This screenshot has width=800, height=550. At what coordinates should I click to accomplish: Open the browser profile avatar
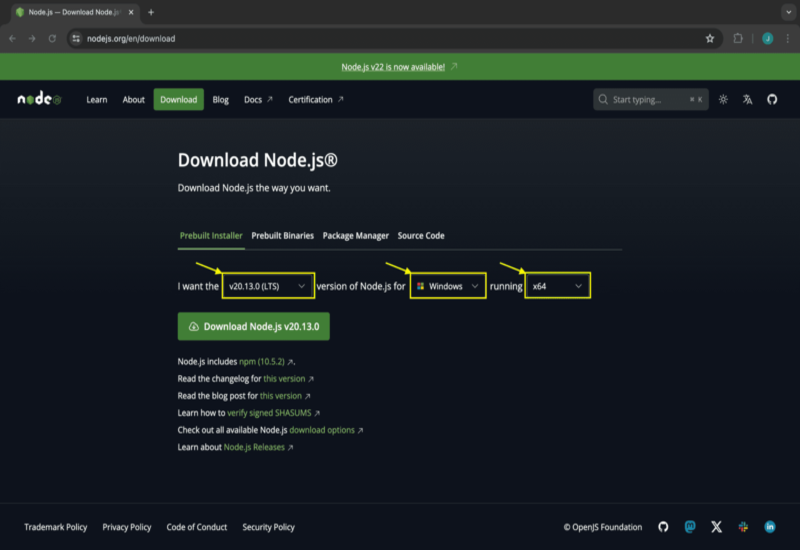pyautogui.click(x=767, y=38)
